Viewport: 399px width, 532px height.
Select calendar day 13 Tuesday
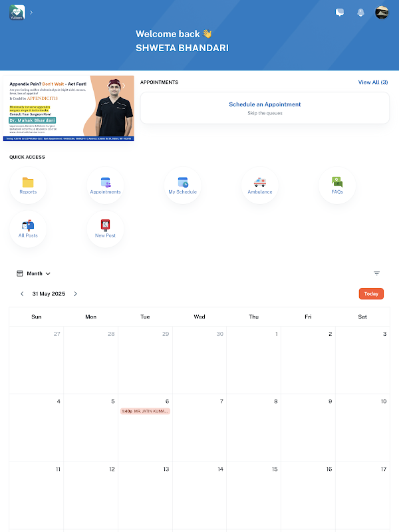click(x=145, y=495)
